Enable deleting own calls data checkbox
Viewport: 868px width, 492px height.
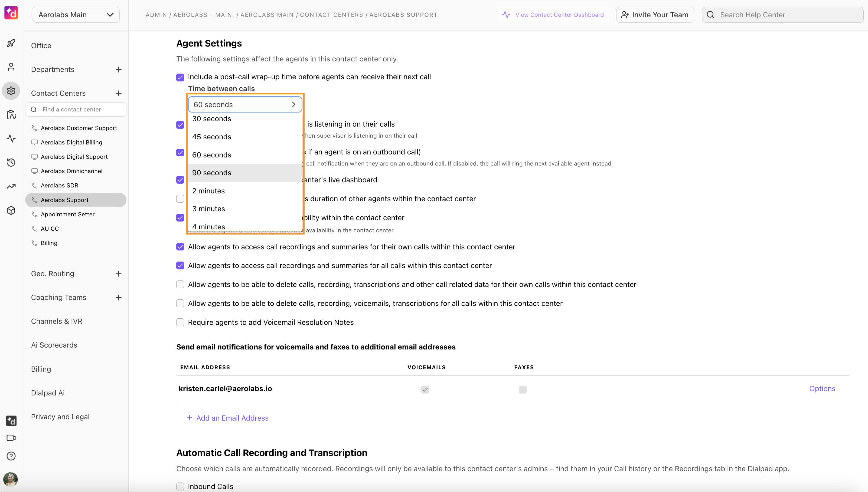180,285
